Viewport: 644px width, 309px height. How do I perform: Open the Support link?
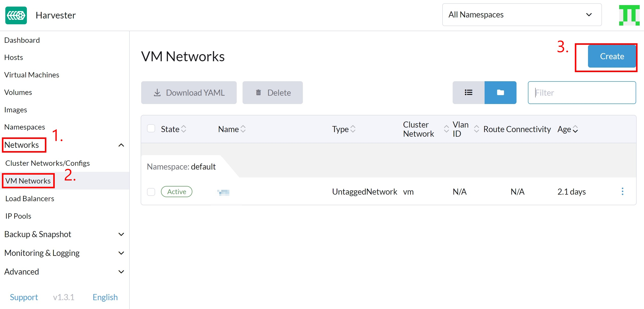[x=24, y=297]
